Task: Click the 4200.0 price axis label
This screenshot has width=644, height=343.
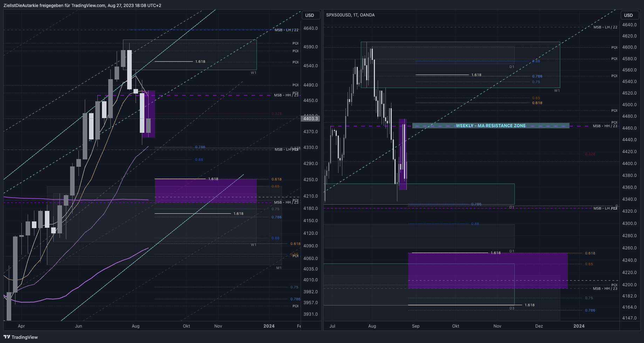Action: (x=629, y=285)
